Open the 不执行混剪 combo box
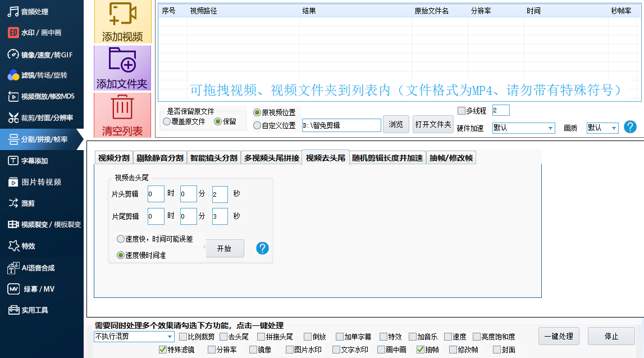Image resolution: width=644 pixels, height=358 pixels. coord(134,337)
